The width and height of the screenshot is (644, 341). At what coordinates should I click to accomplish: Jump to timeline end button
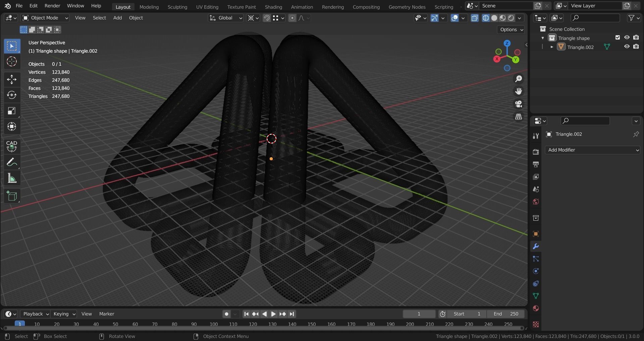pyautogui.click(x=292, y=314)
